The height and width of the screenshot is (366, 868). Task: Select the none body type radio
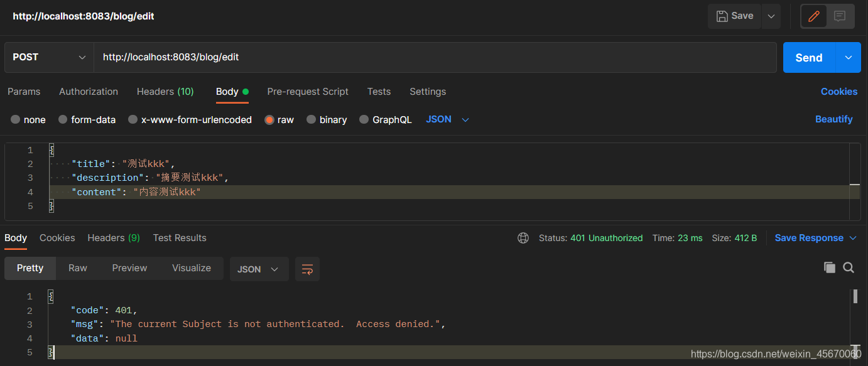point(16,119)
